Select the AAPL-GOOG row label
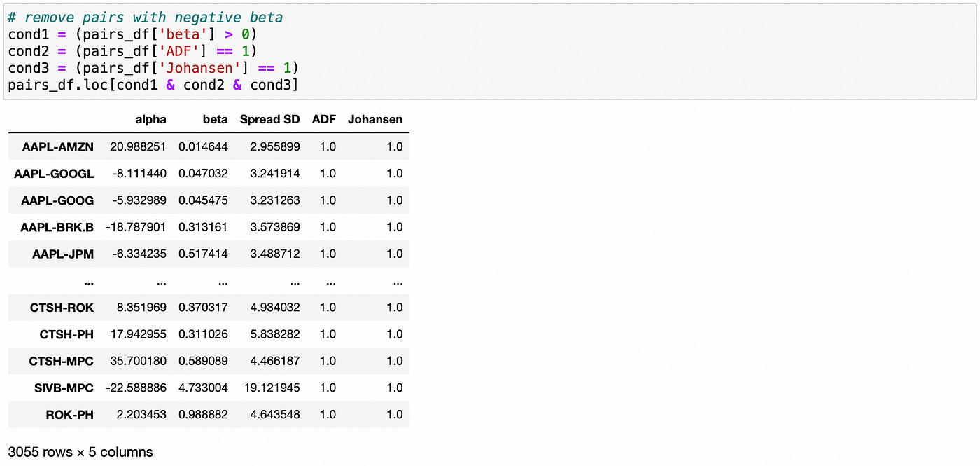980x466 pixels. click(57, 200)
